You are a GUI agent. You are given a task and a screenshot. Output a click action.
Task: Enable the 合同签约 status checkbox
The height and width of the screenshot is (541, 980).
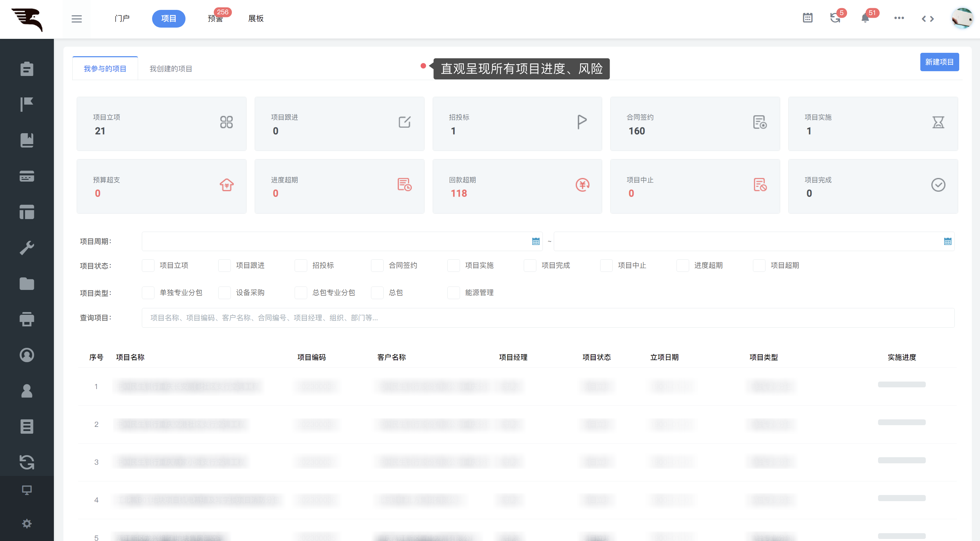click(377, 265)
